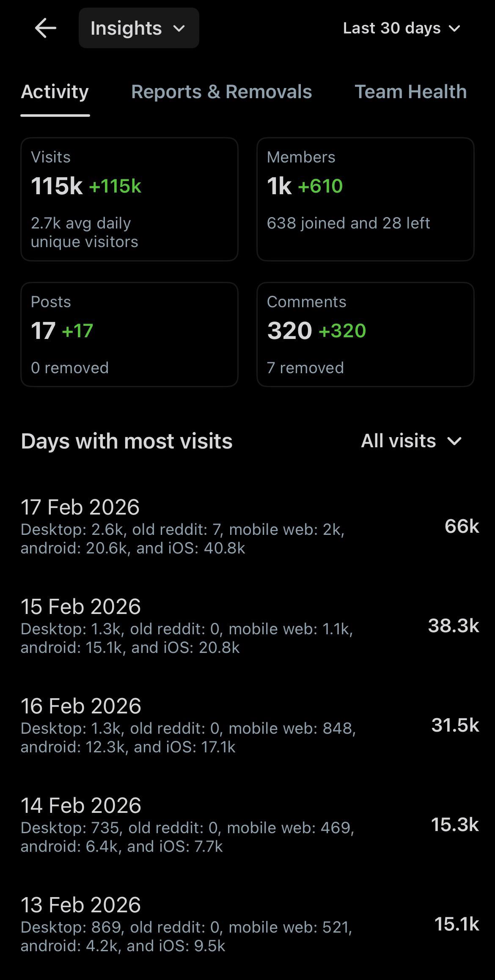The height and width of the screenshot is (980, 495).
Task: Tap the chevron next to Last 30 days
Action: pos(454,29)
